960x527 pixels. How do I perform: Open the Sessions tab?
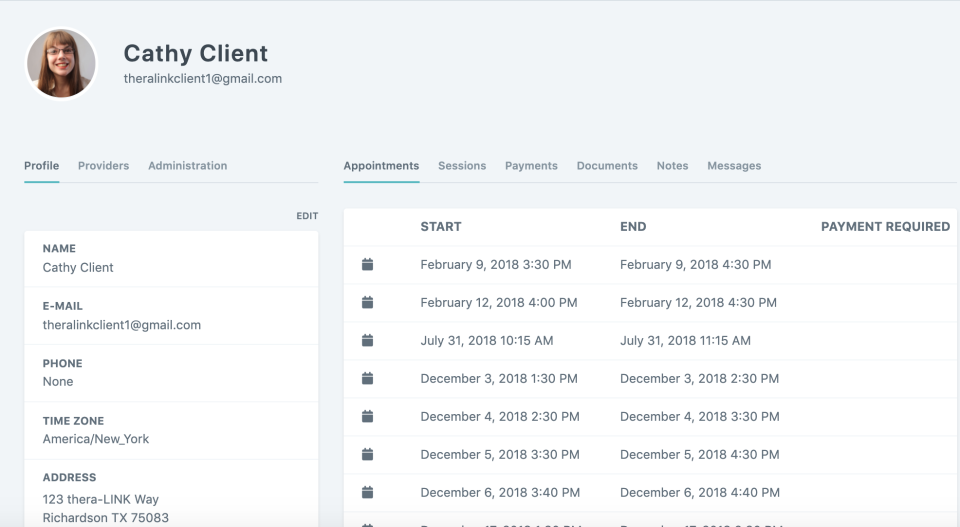pos(462,166)
